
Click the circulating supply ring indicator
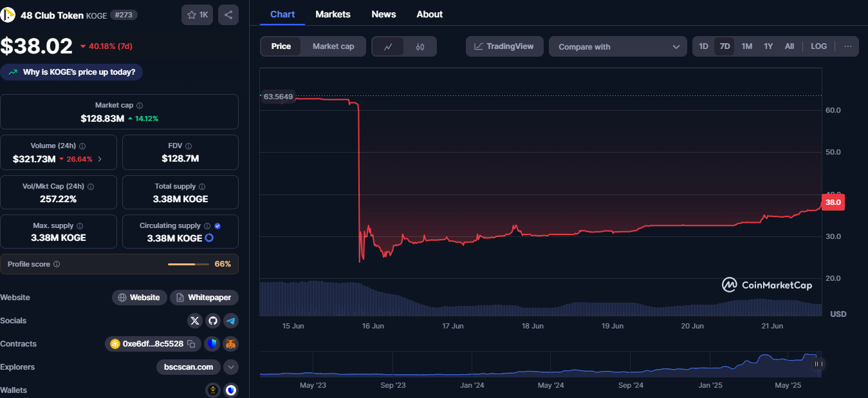209,238
